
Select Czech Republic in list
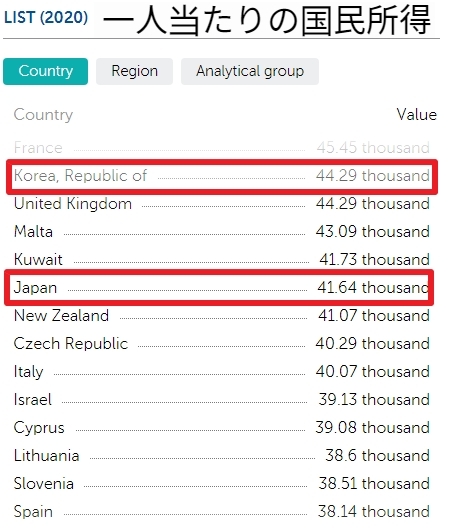(222, 344)
